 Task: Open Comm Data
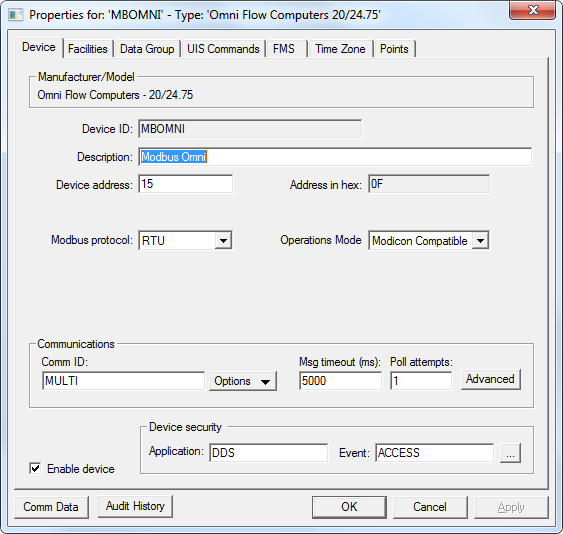click(51, 507)
